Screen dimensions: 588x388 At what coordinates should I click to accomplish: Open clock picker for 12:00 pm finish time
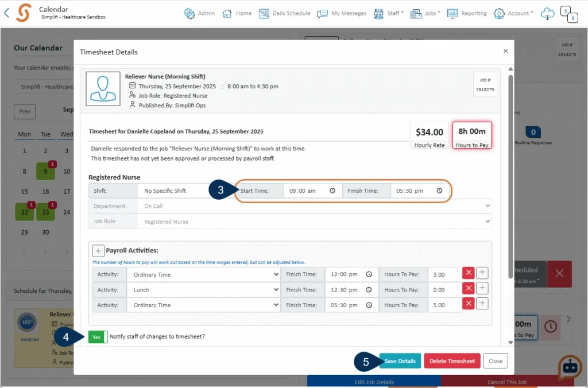(369, 274)
